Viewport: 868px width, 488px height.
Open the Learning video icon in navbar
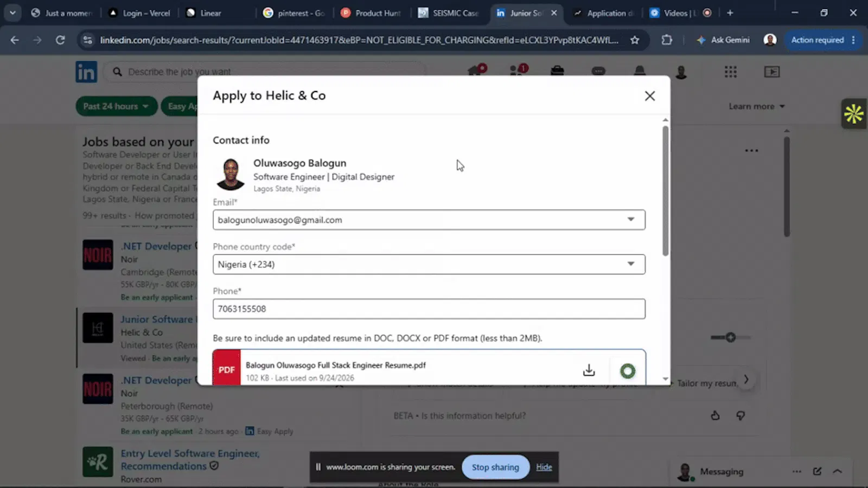[772, 72]
